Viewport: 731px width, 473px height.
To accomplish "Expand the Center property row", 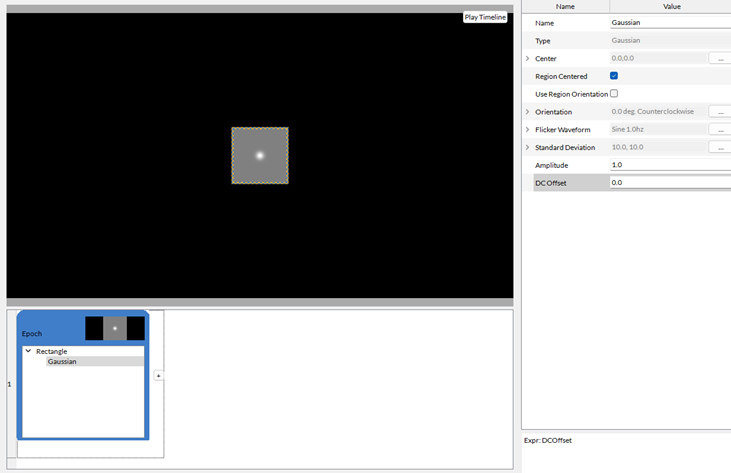I will pyautogui.click(x=527, y=59).
